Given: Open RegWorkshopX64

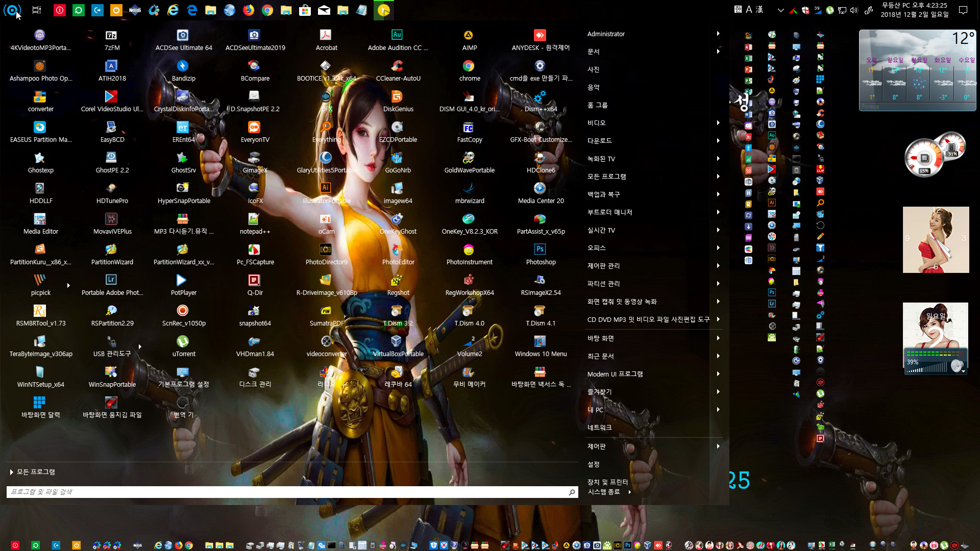Looking at the screenshot, I should pyautogui.click(x=469, y=285).
